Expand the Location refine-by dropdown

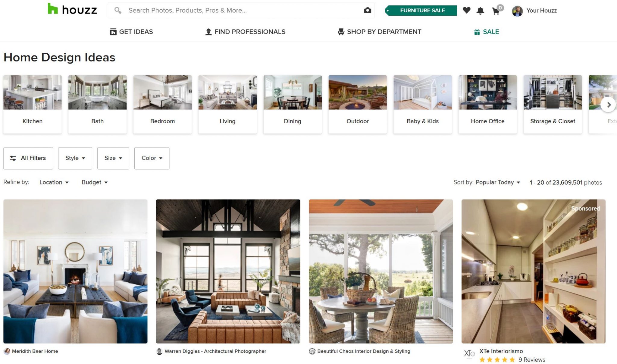pyautogui.click(x=53, y=182)
